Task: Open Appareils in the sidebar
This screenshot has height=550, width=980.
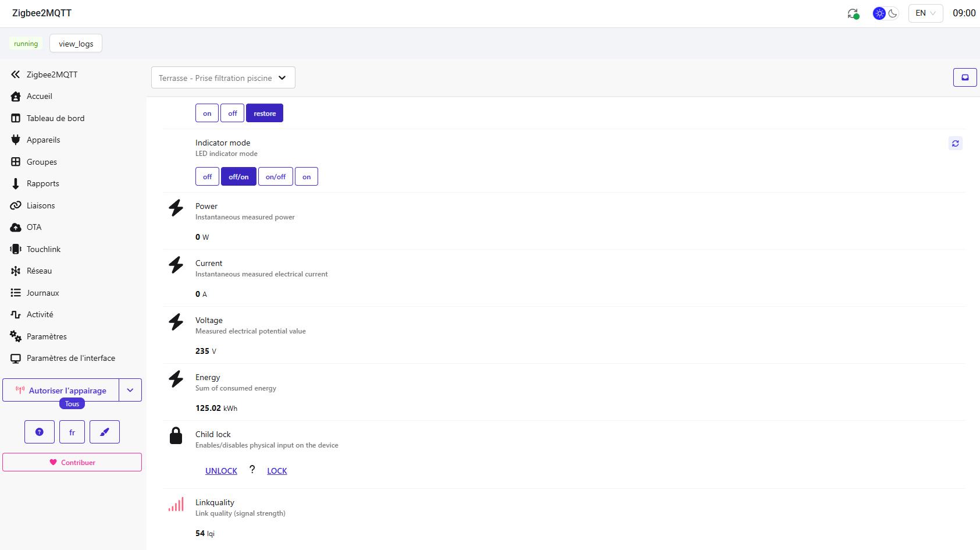Action: (x=43, y=140)
